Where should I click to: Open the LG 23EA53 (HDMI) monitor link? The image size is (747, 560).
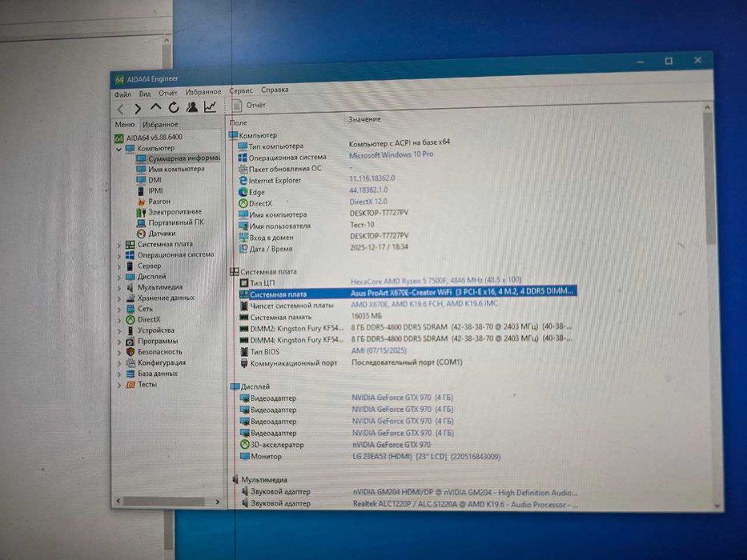pos(426,457)
